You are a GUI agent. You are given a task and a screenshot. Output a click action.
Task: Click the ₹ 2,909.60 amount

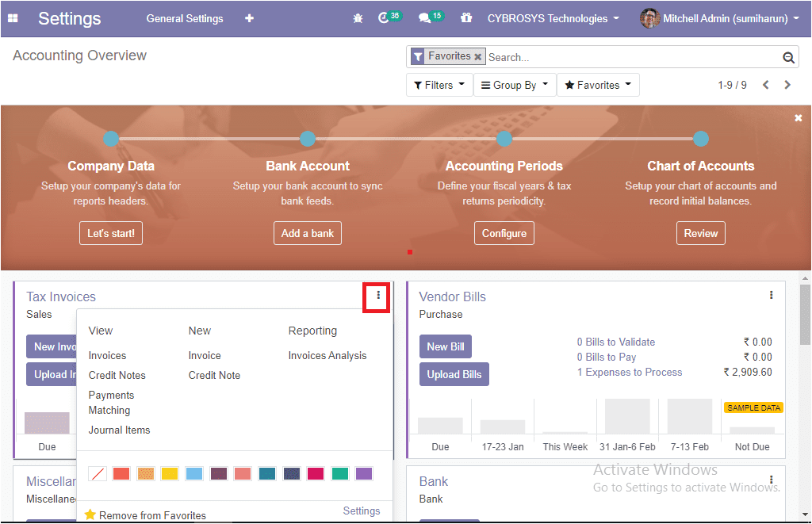(x=748, y=373)
